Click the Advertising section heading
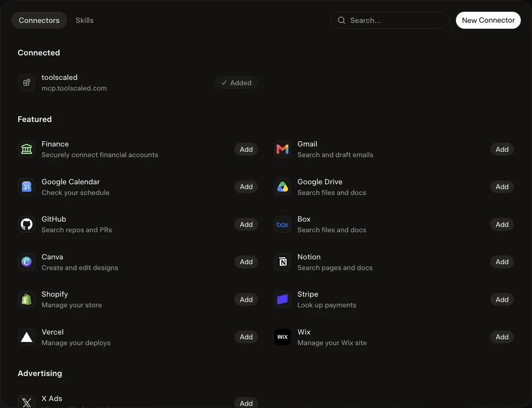 pyautogui.click(x=40, y=373)
